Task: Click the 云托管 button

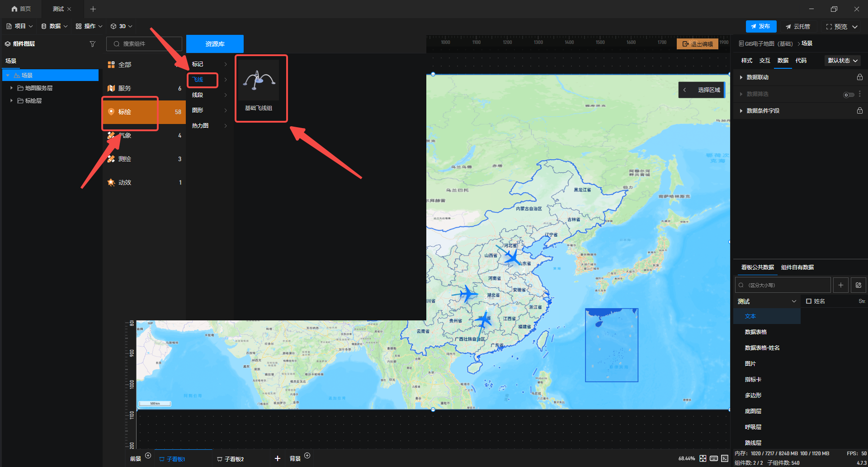Action: click(798, 27)
